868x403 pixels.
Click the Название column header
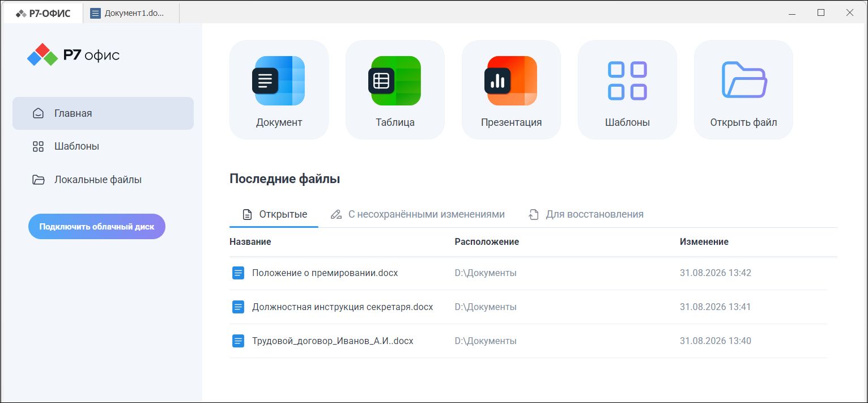pos(250,241)
